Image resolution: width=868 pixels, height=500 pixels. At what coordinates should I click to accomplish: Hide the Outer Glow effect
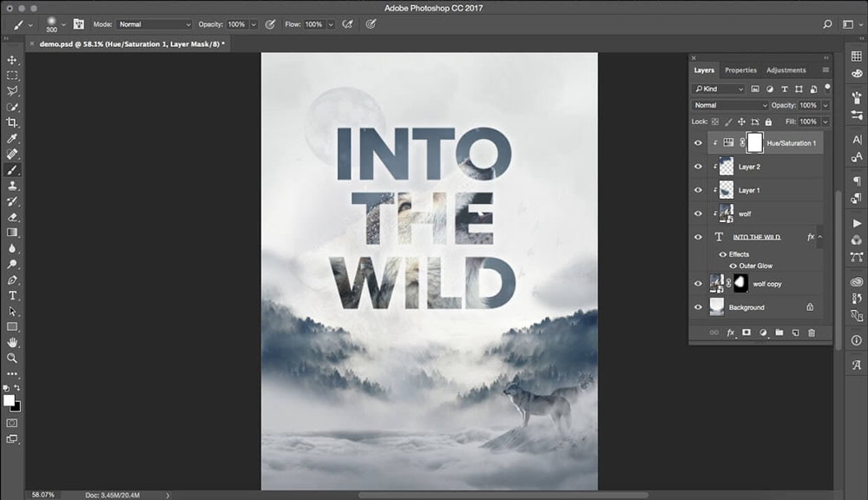click(x=733, y=266)
